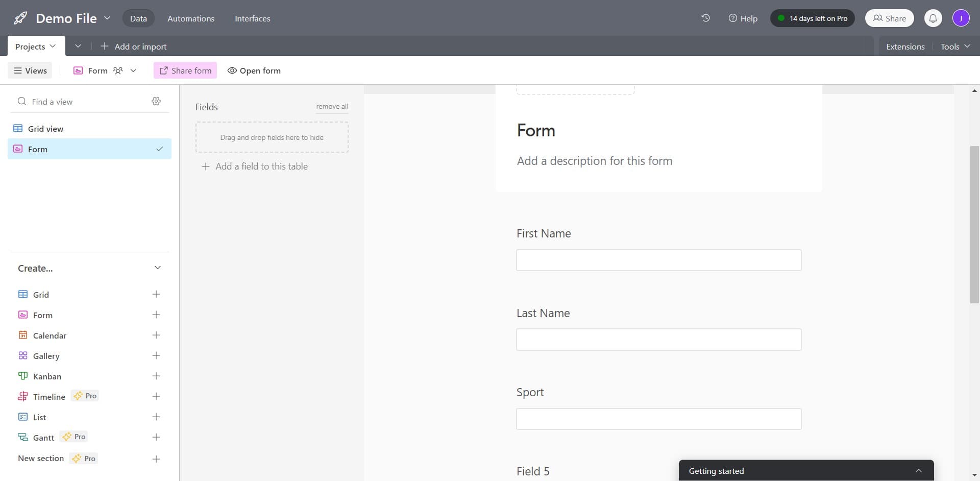Click the collaborator icon beside Form
The height and width of the screenshot is (481, 980).
[x=118, y=70]
